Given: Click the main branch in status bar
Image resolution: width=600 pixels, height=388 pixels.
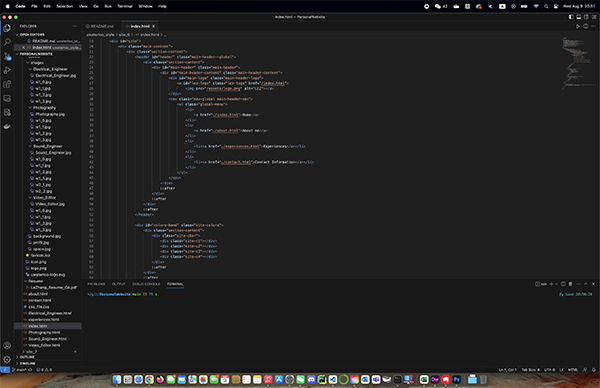Looking at the screenshot, I should click(x=19, y=370).
